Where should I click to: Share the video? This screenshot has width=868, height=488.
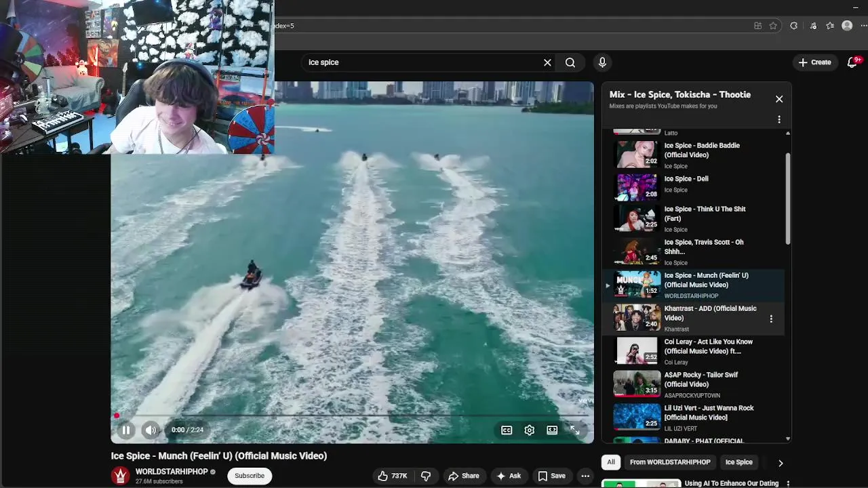pyautogui.click(x=464, y=476)
